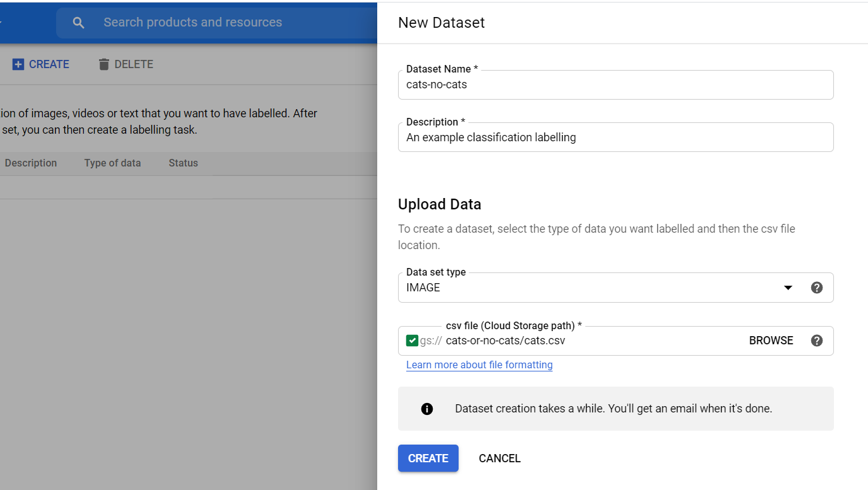This screenshot has width=868, height=490.
Task: Open Learn more about file formatting link
Action: pyautogui.click(x=479, y=365)
